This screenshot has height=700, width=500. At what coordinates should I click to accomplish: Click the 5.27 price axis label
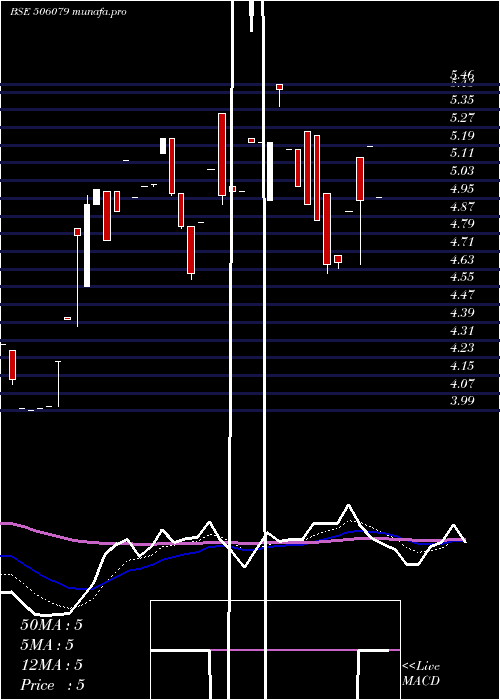462,117
